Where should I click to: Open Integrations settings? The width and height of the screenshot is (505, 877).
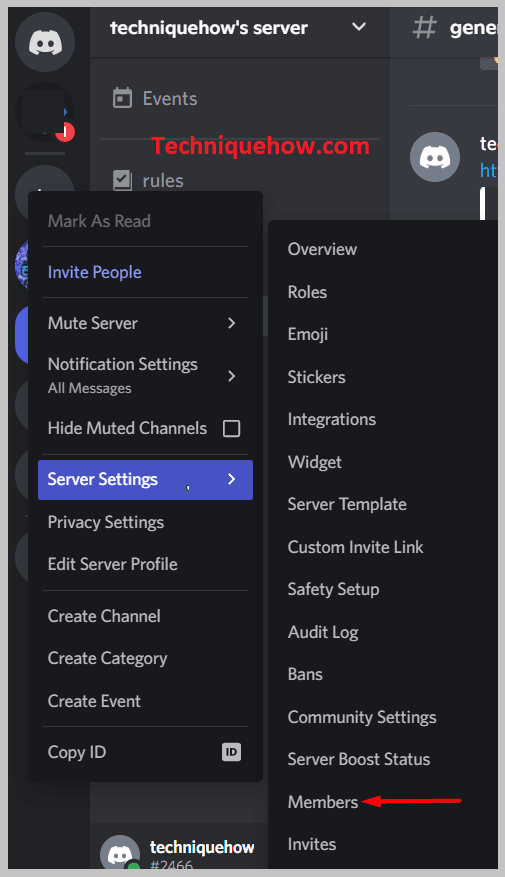coord(332,419)
